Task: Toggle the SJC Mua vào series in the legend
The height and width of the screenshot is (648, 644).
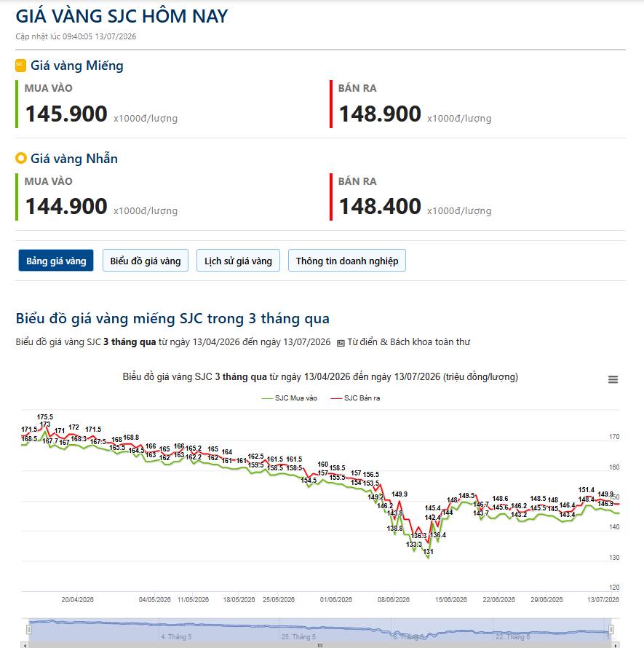Action: click(x=290, y=398)
